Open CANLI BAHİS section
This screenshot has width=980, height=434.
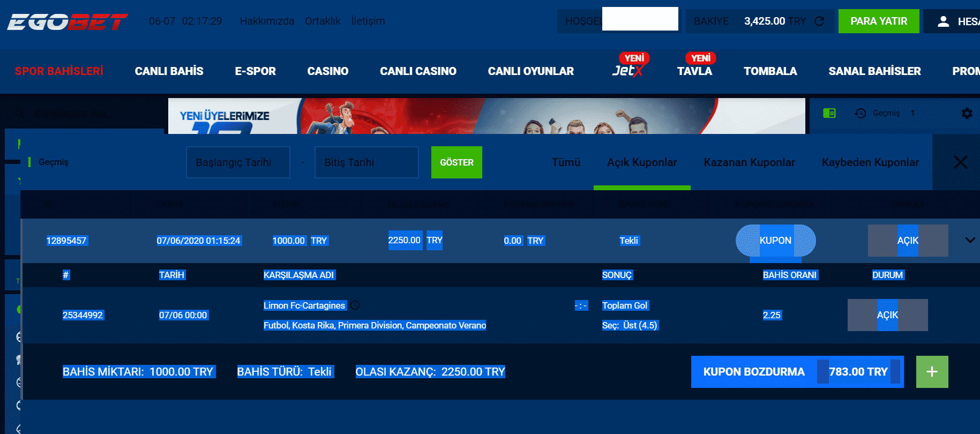pos(169,71)
